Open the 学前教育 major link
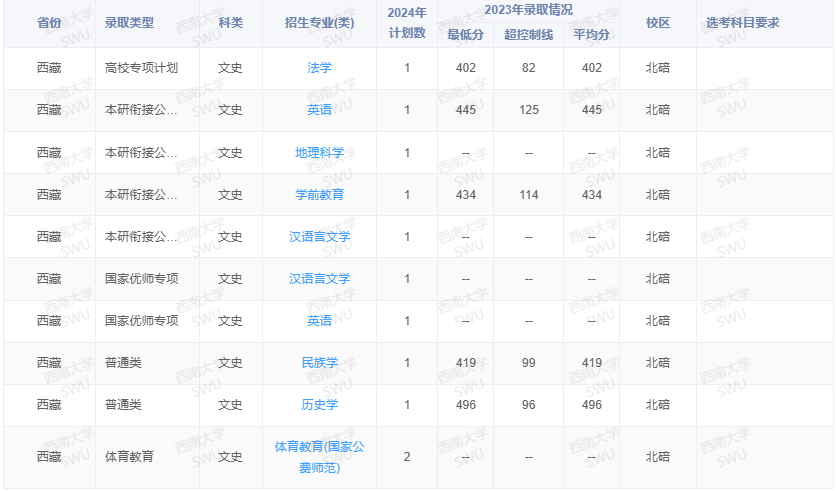836x491 pixels. [319, 195]
